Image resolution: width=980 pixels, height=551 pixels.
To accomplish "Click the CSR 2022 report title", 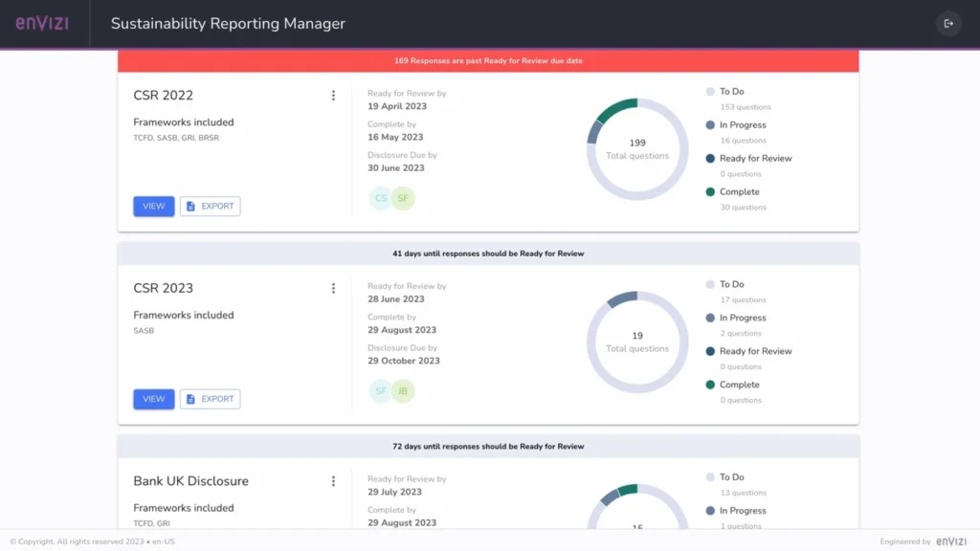I will tap(163, 96).
